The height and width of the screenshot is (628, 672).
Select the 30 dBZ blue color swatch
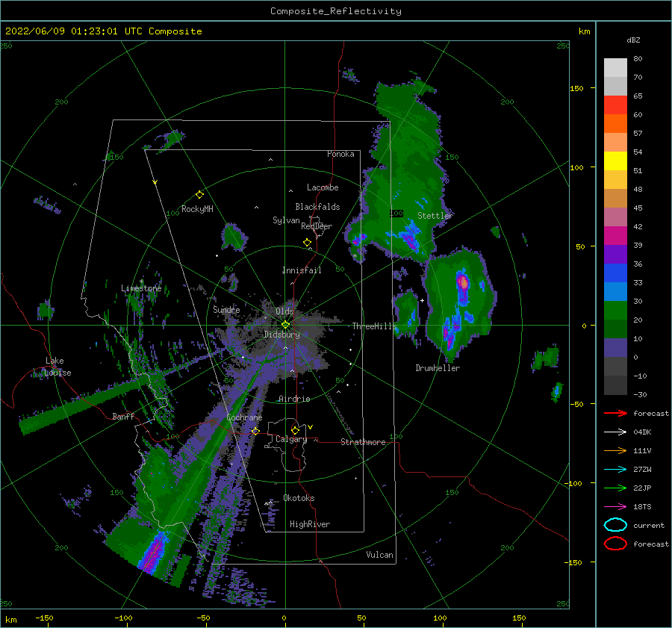(615, 292)
